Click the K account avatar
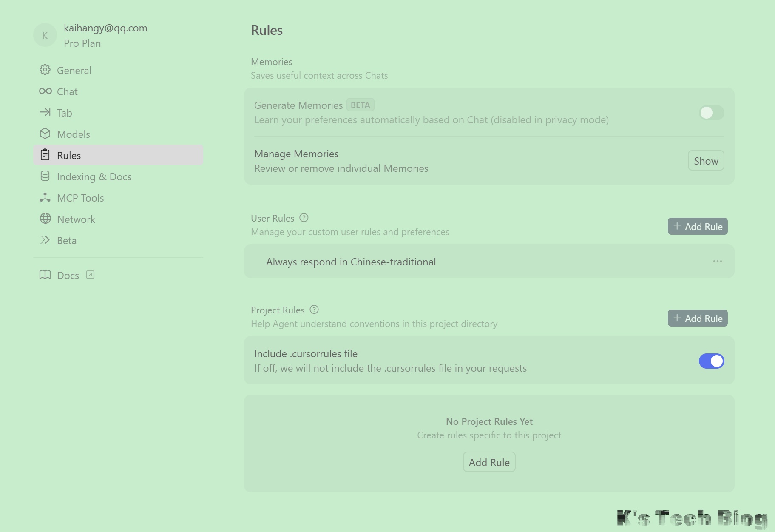The image size is (775, 532). [x=45, y=35]
